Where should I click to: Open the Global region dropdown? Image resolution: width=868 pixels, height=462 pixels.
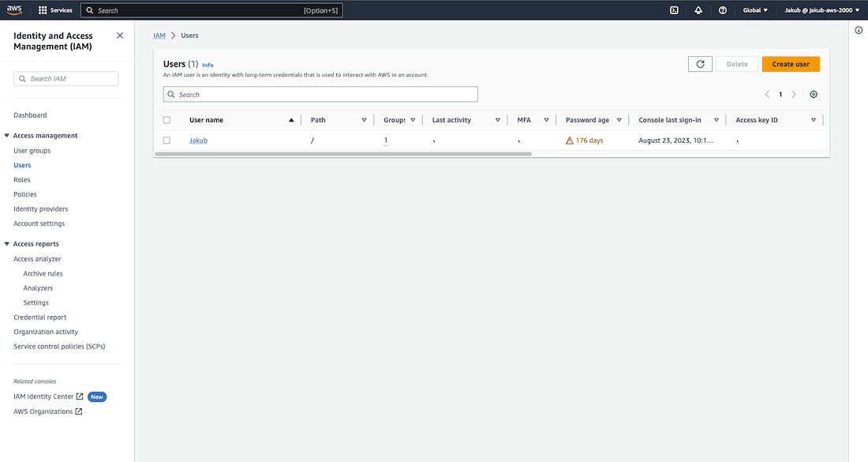(x=755, y=10)
